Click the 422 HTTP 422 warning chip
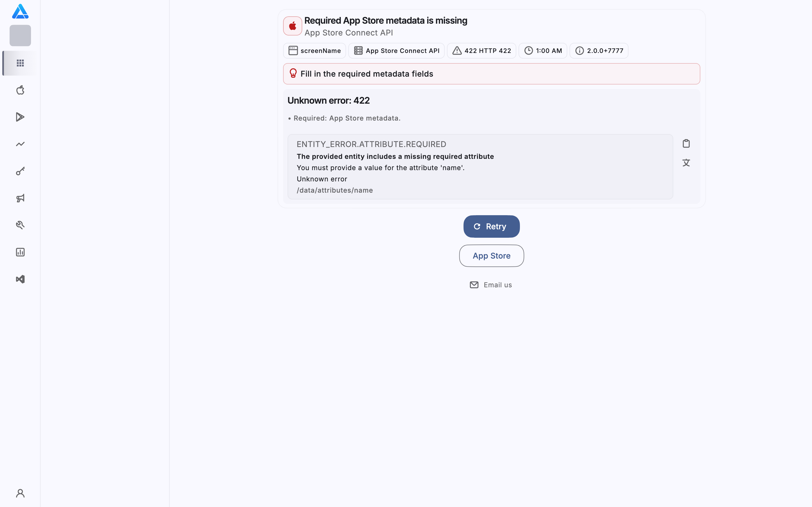The image size is (812, 507). point(482,51)
